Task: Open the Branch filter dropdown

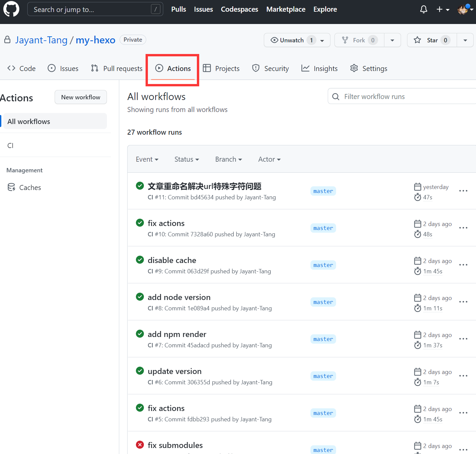Action: click(x=229, y=159)
